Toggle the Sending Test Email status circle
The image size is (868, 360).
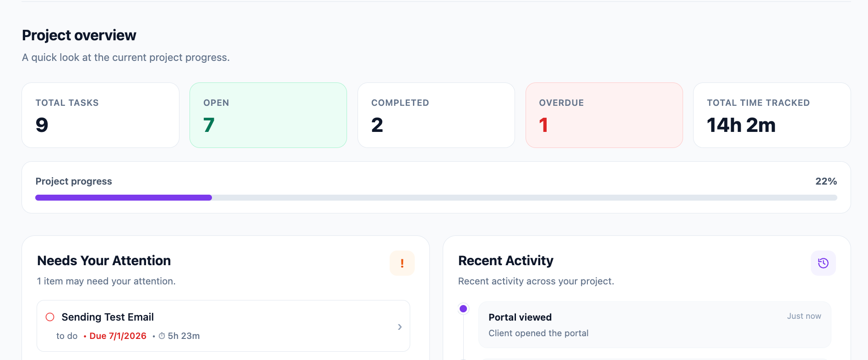click(x=50, y=317)
